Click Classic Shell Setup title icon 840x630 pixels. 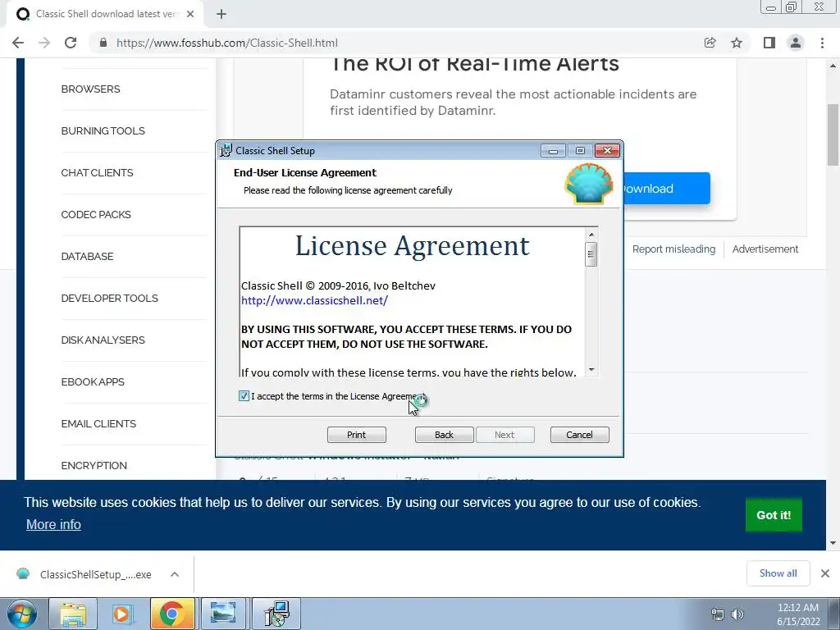coord(226,151)
